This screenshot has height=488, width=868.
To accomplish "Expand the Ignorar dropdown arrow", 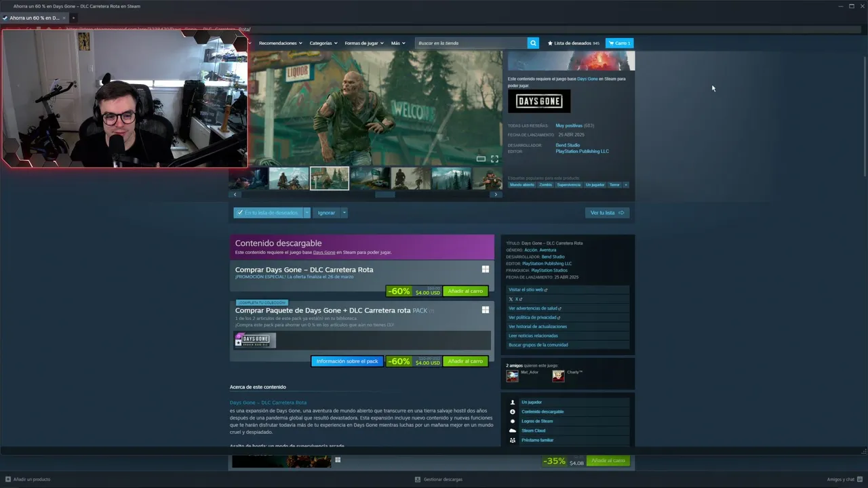I will tap(344, 212).
